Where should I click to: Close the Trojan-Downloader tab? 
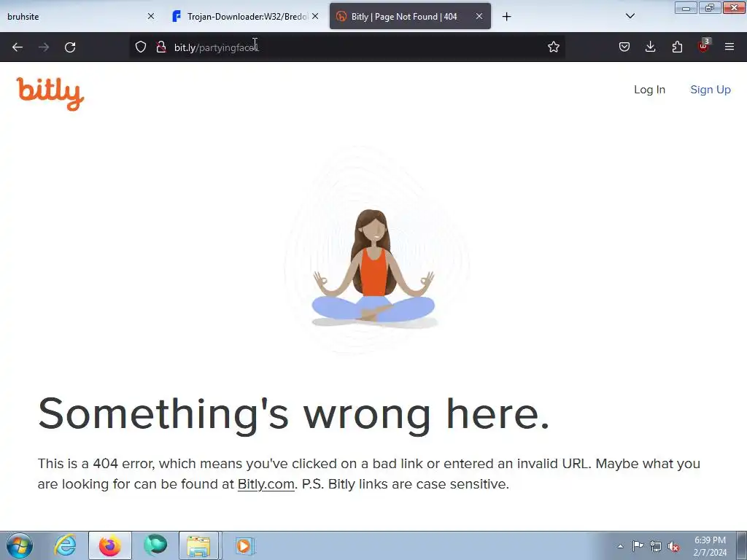click(315, 17)
